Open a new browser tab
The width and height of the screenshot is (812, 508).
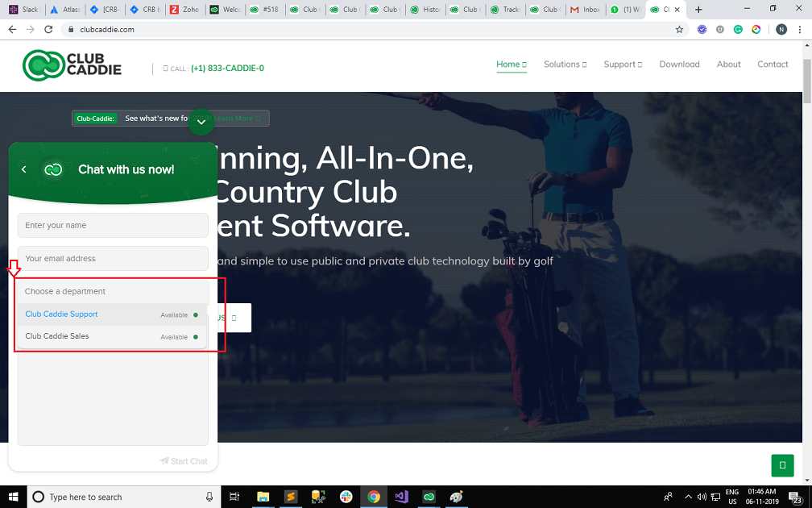[x=698, y=10]
